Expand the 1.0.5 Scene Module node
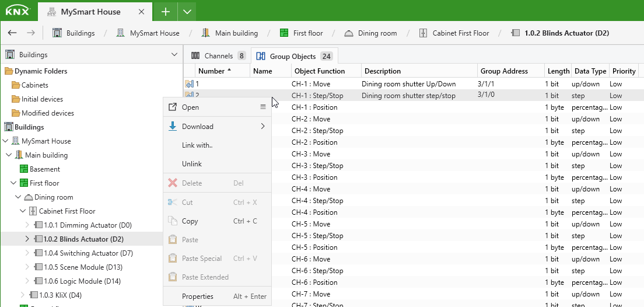 tap(27, 267)
